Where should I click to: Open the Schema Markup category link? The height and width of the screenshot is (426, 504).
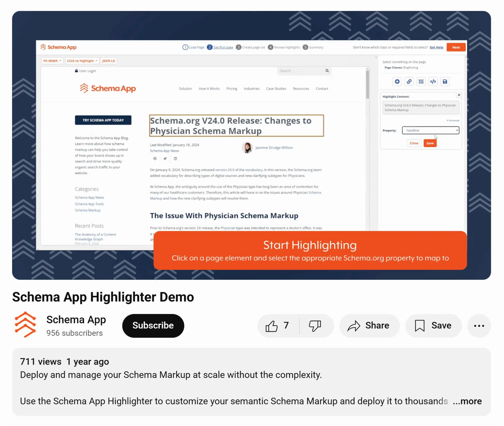pos(87,210)
